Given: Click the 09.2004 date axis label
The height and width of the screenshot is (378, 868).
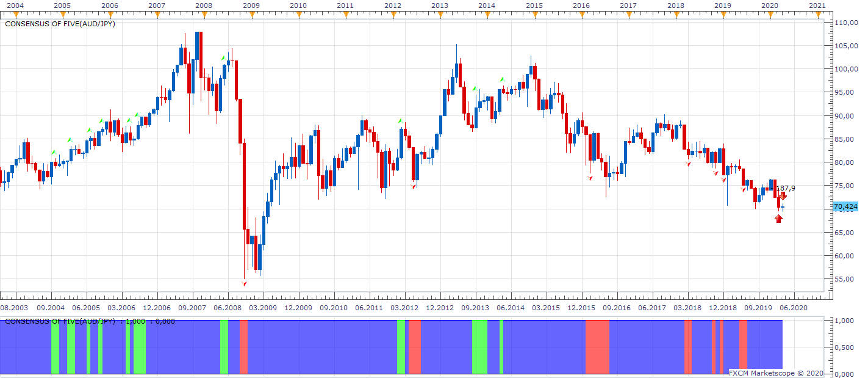Looking at the screenshot, I should [x=51, y=308].
